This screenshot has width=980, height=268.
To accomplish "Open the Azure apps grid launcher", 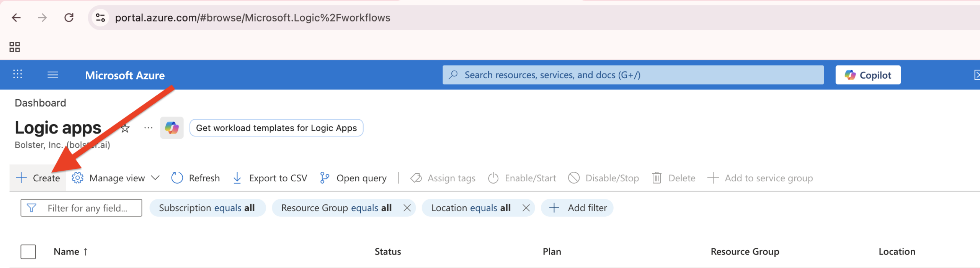I will (x=18, y=74).
